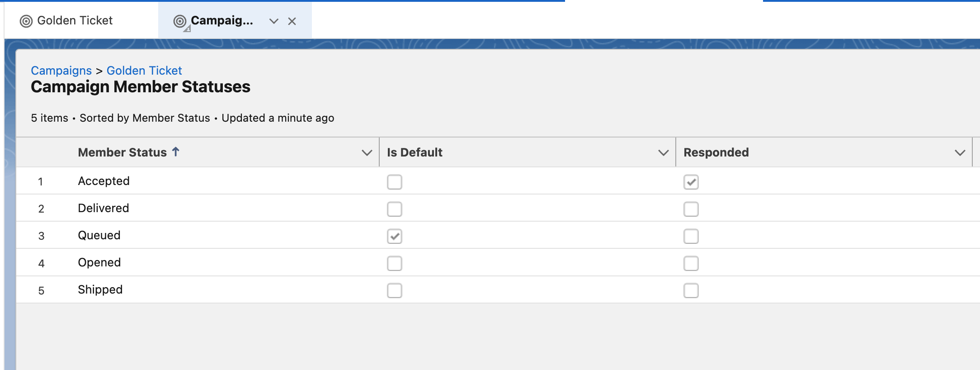The width and height of the screenshot is (980, 370).
Task: Select the Campaig... workspace tab
Action: 221,21
